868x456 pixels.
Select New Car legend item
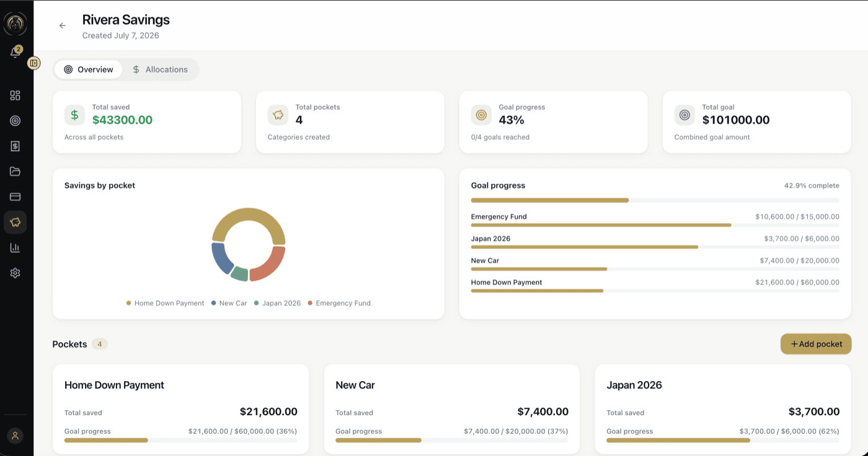(229, 303)
